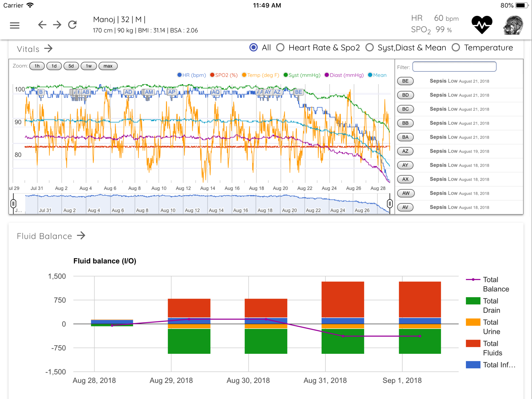
Task: Click the Filter text field
Action: [x=454, y=67]
